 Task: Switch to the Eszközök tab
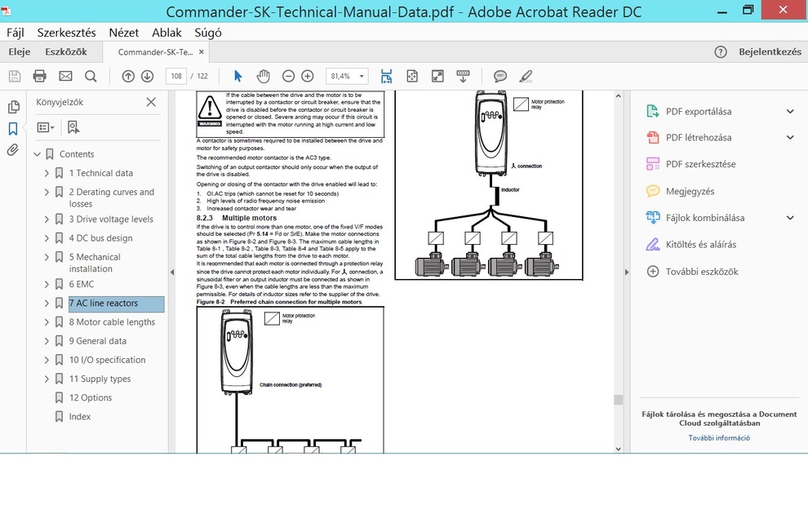[66, 51]
